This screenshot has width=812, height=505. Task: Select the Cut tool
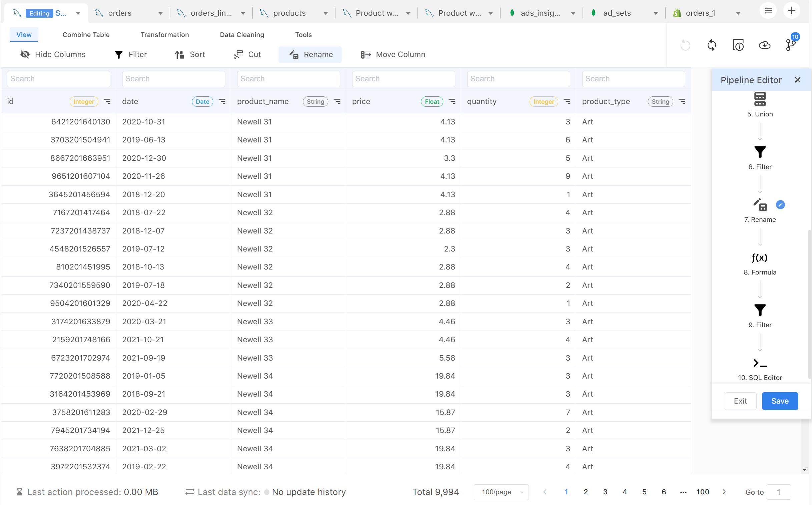point(247,54)
